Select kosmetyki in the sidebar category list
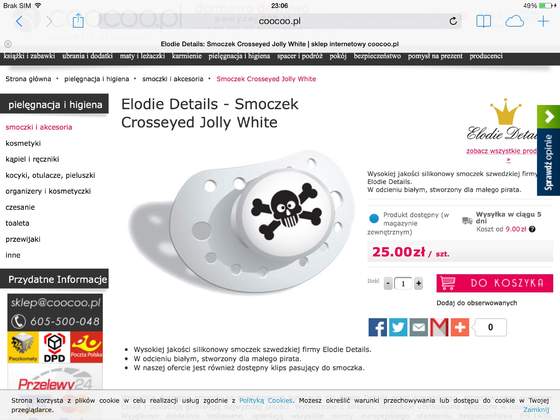 (23, 143)
